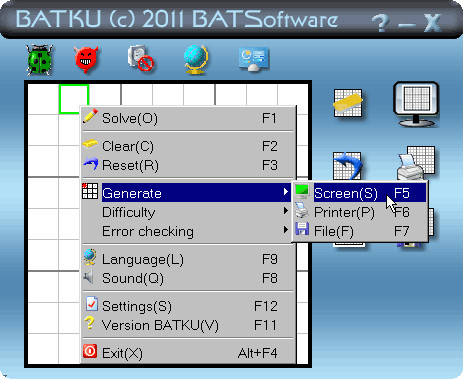463x379 pixels.
Task: Open Settings(S) from the menu
Action: [189, 306]
